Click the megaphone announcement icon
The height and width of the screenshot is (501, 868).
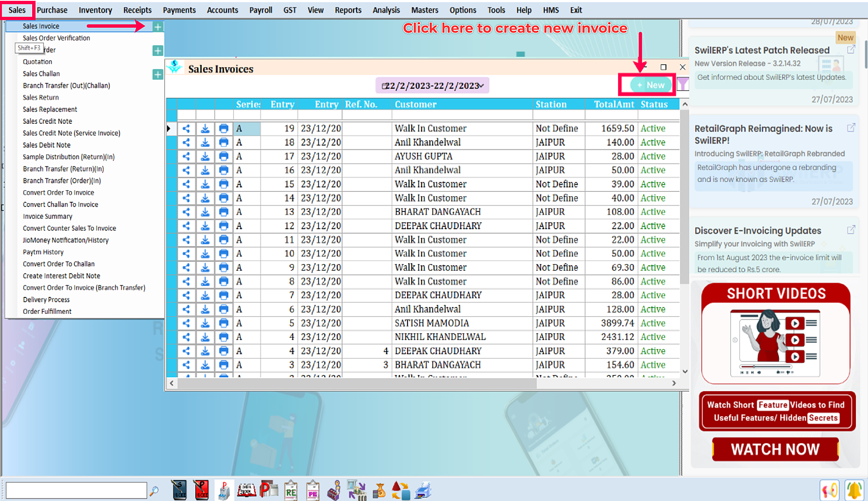coord(829,491)
